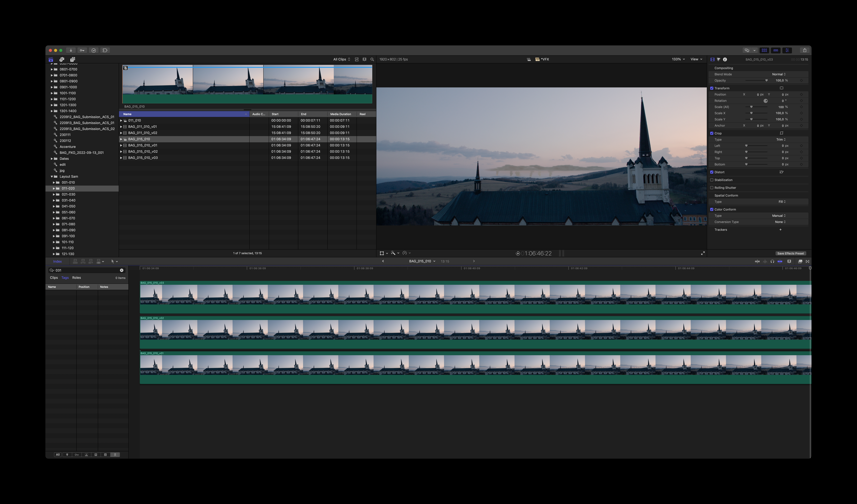Uncheck the Color Conform checkbox

tap(712, 210)
